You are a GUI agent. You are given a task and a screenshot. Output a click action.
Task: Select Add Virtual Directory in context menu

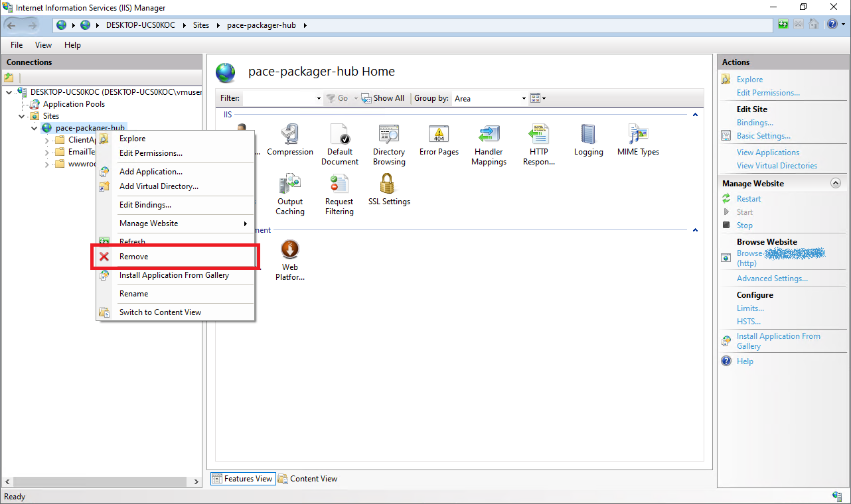point(176,186)
